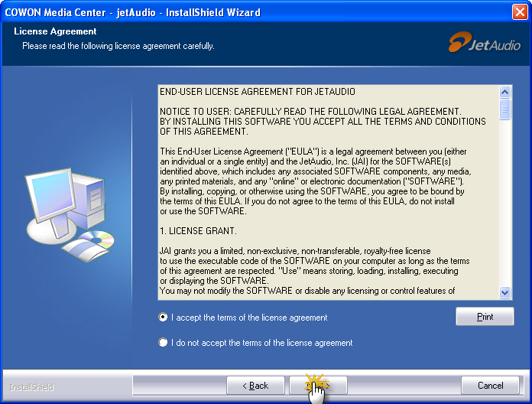Click the window title bar text
Screen dimensions: 532x404
[x=133, y=12]
